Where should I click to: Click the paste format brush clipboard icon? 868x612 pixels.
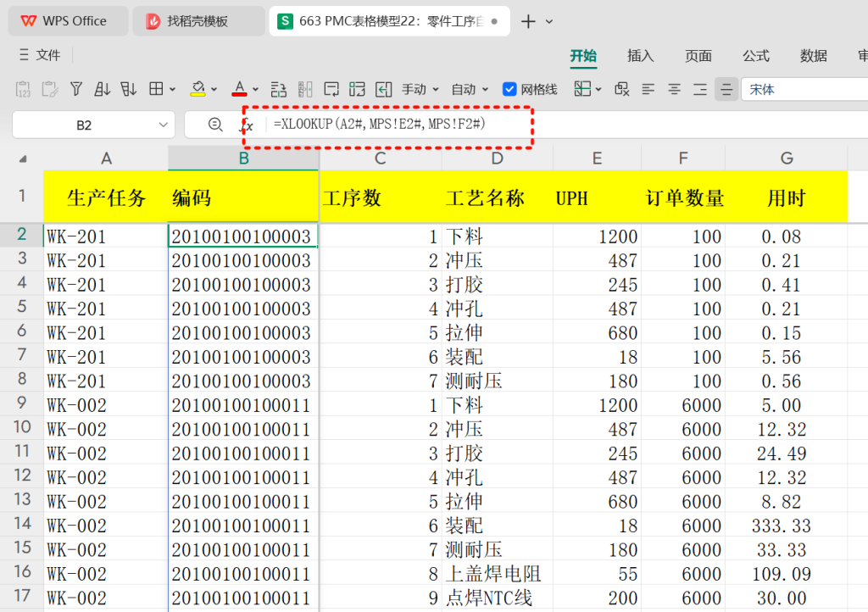click(50, 89)
